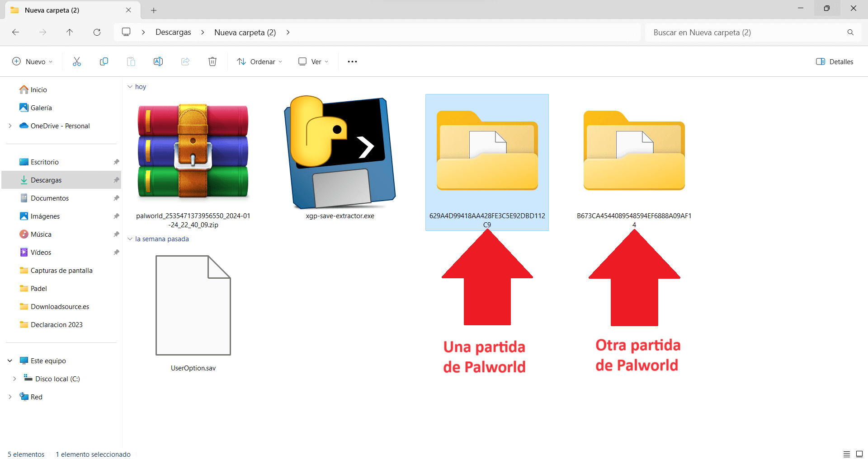Select folder B673CA4544089548594EF6888A09AF14

pos(634,162)
